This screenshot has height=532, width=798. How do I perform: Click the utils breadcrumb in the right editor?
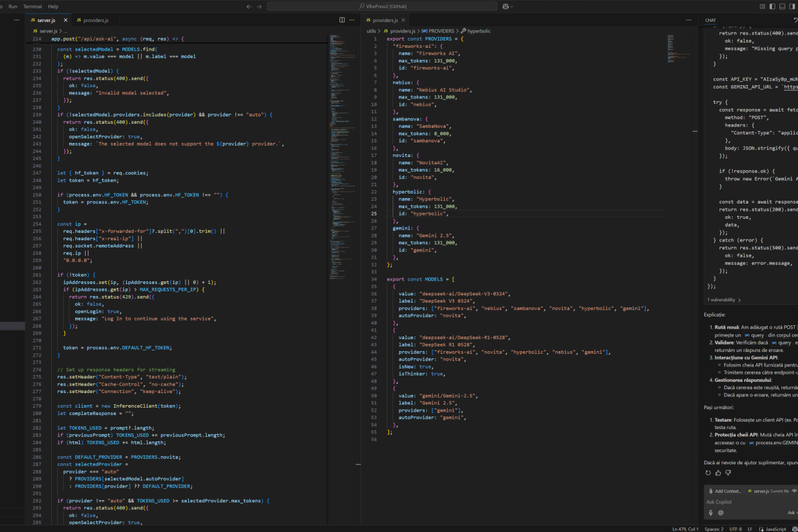pyautogui.click(x=371, y=31)
